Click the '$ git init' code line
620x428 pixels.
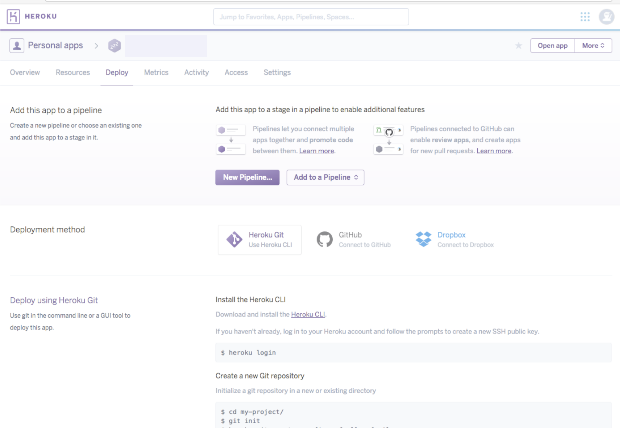[x=240, y=421]
